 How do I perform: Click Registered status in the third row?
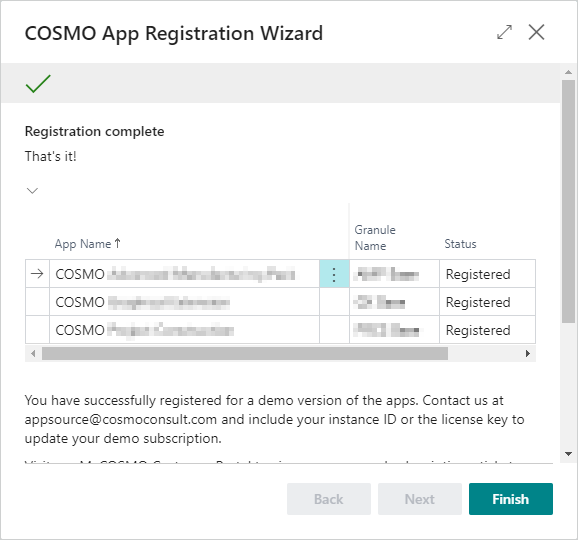(487, 330)
